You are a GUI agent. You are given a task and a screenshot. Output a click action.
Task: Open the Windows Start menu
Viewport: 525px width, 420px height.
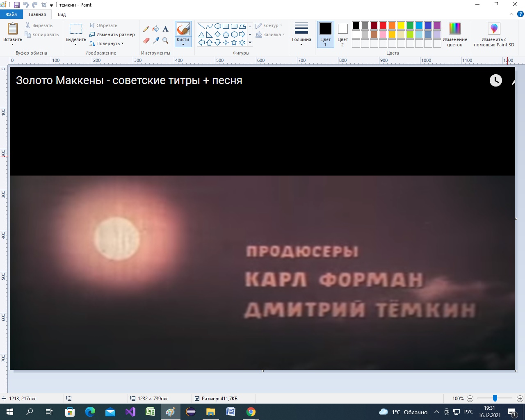[10, 412]
